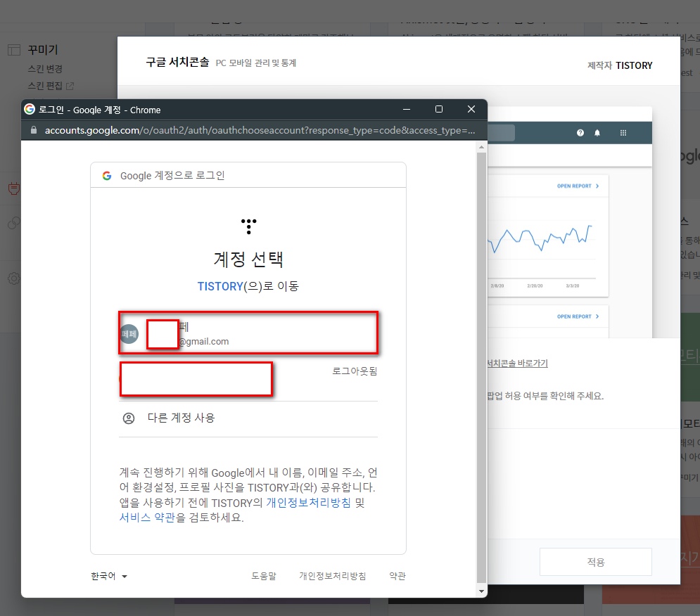Click the upper OPEN REPORT link in preview
Image resolution: width=700 pixels, height=616 pixels.
pos(578,186)
